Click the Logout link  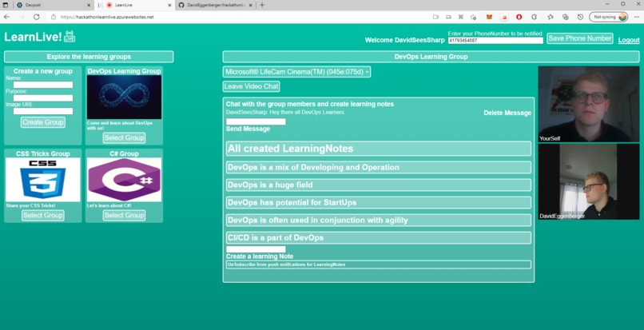[629, 40]
